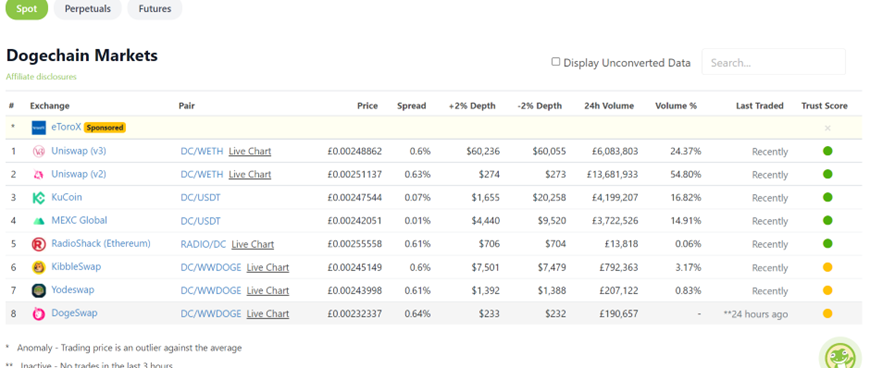Open Live Chart for Uniswap (v3)
The width and height of the screenshot is (870, 368).
[x=250, y=151]
